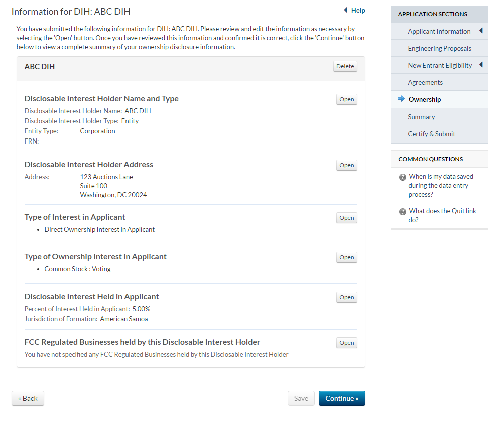The height and width of the screenshot is (427, 504).
Task: Click question icon beside Quit link question
Action: pos(402,212)
